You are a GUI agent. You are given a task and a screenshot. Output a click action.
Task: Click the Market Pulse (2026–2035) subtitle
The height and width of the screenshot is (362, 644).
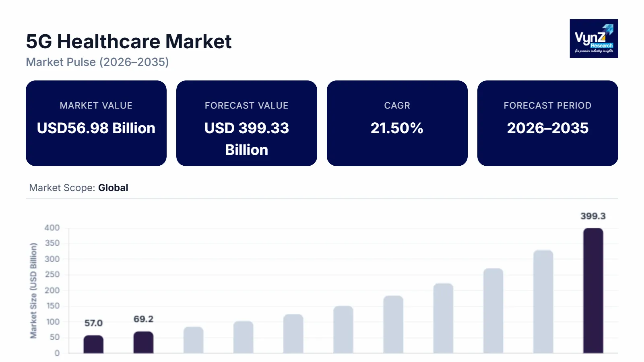(x=97, y=62)
